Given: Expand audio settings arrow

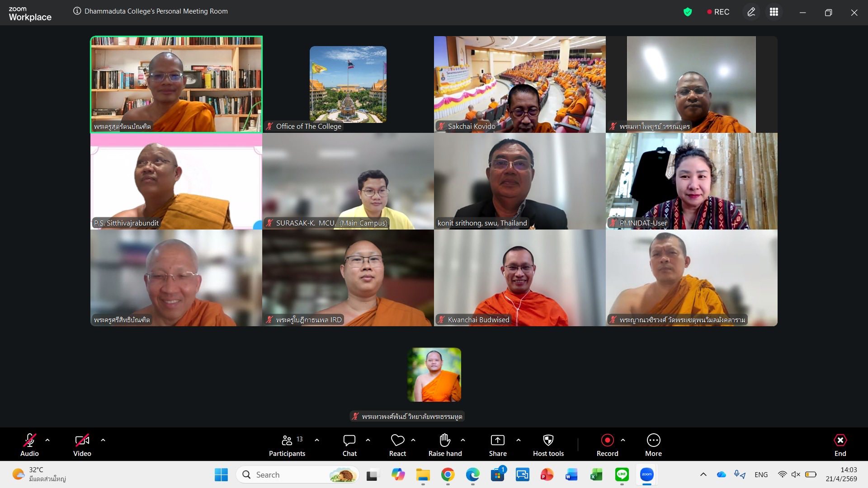Looking at the screenshot, I should [x=47, y=440].
